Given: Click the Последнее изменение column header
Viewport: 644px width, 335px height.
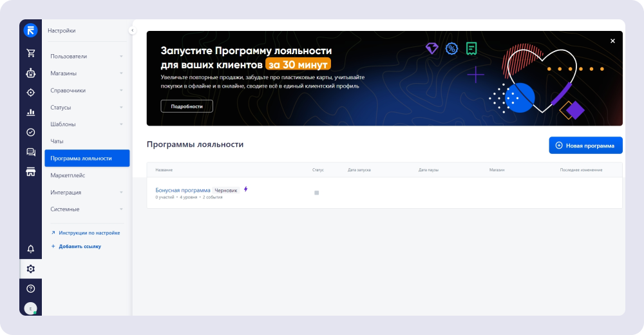Looking at the screenshot, I should click(x=581, y=170).
